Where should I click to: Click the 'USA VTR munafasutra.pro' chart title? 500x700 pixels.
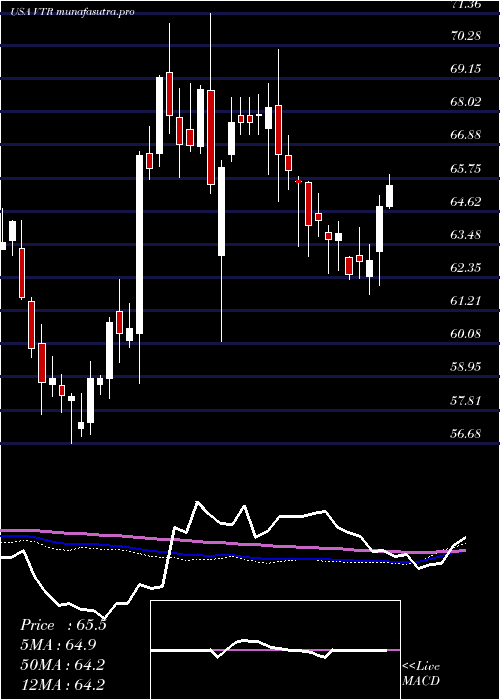(73, 12)
